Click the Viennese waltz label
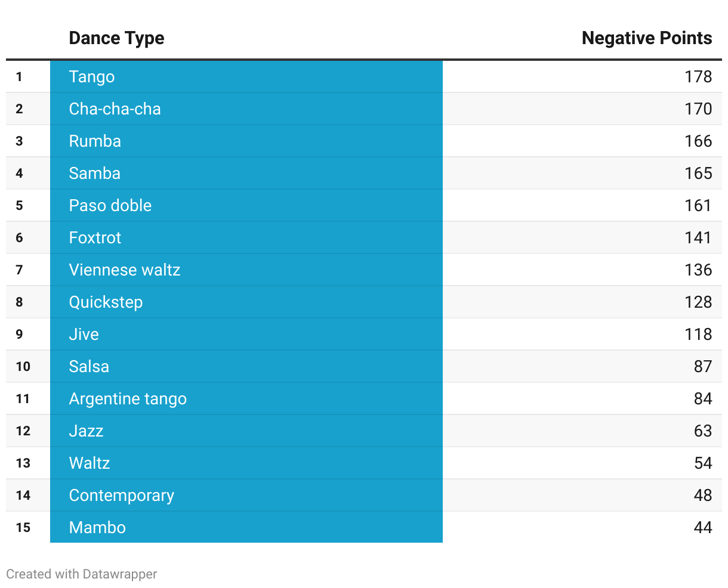The image size is (728, 588). click(124, 270)
